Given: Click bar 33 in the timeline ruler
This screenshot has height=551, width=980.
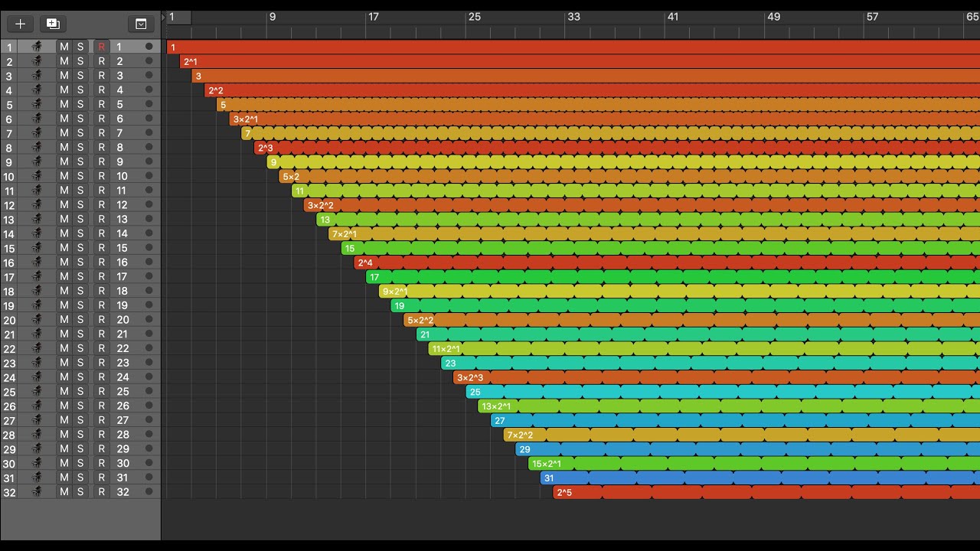Looking at the screenshot, I should click(573, 17).
